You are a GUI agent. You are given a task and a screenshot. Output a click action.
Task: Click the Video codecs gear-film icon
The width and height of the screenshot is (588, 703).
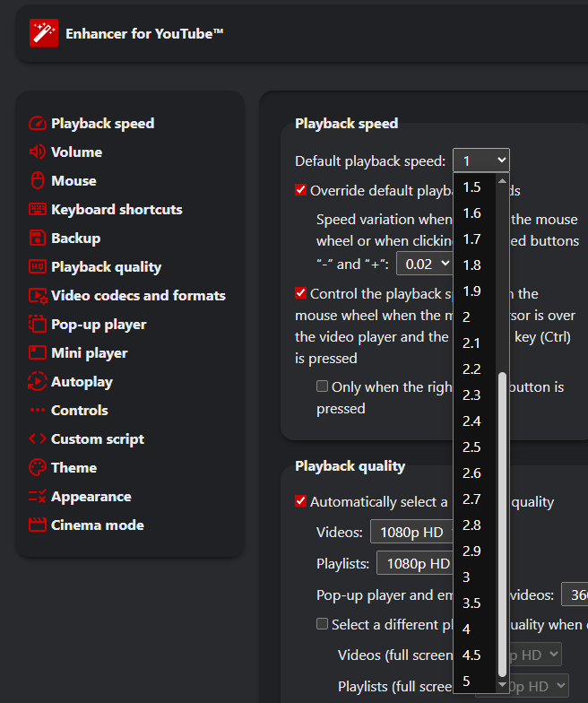(38, 296)
